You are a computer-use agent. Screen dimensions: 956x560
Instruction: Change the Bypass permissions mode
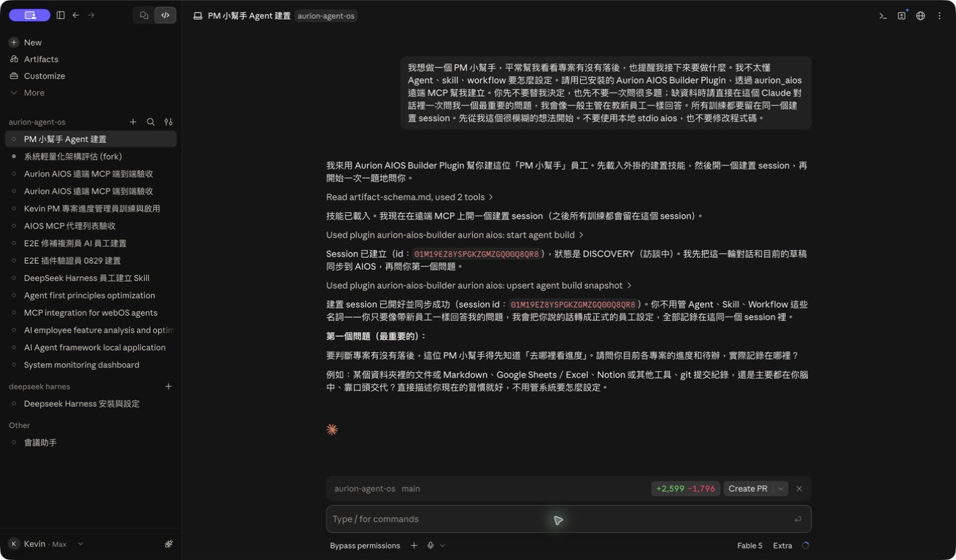click(365, 545)
